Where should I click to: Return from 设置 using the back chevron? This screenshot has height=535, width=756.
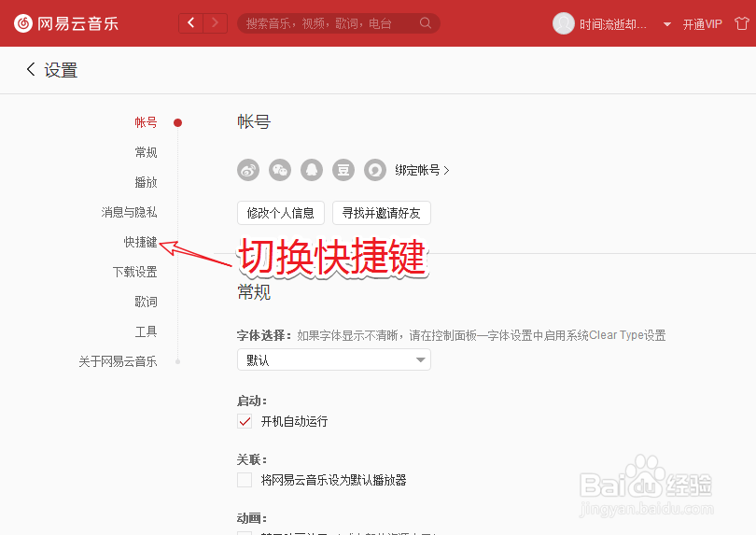point(31,69)
